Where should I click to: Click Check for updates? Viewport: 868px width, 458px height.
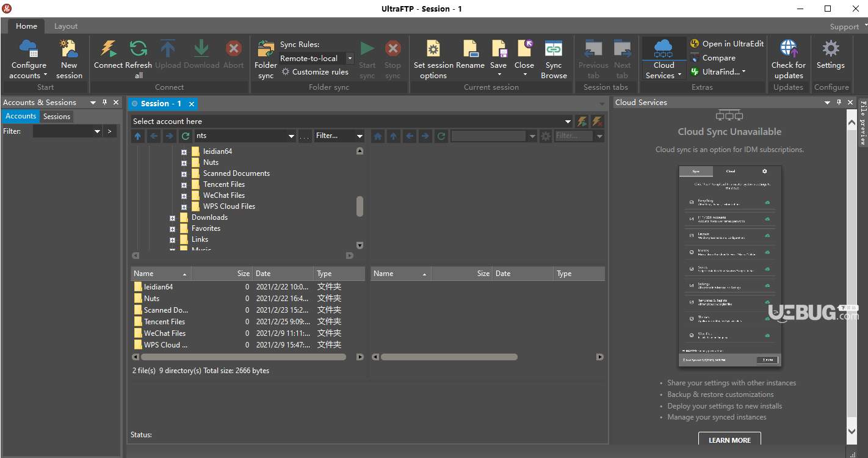(789, 59)
